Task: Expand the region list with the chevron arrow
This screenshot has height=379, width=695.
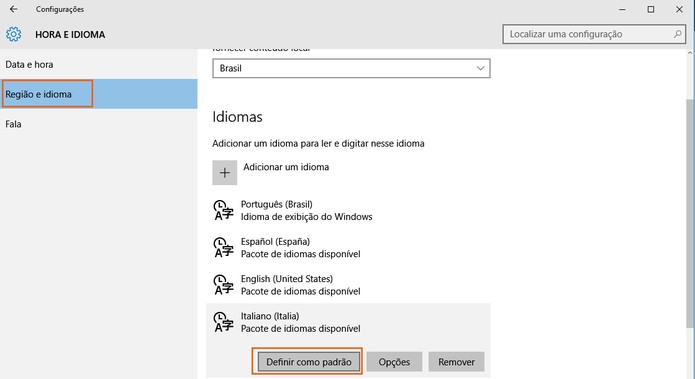Action: point(480,68)
